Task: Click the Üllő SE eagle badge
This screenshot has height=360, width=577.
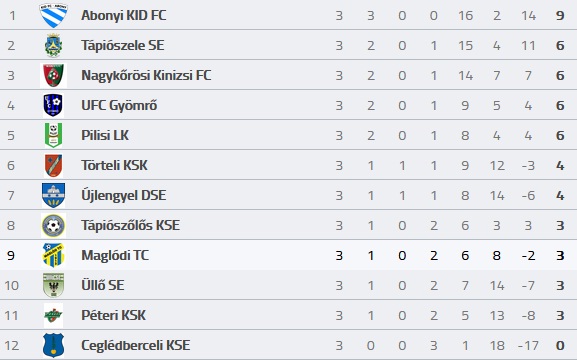Action: coord(53,285)
